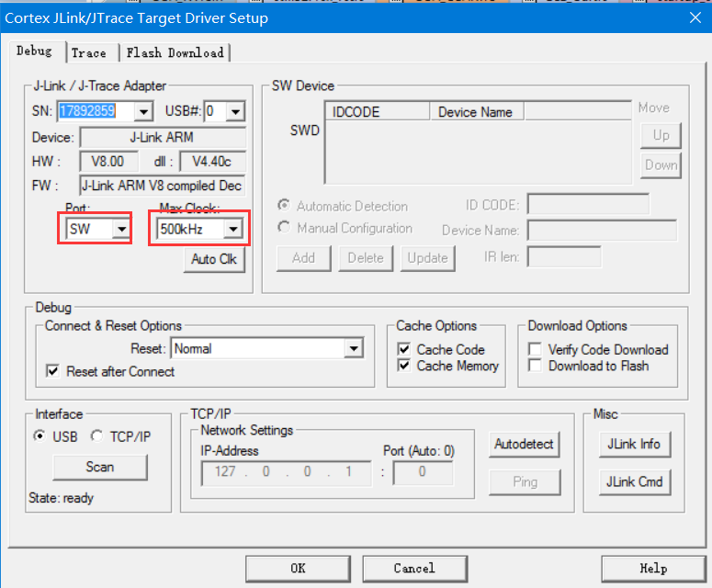The height and width of the screenshot is (588, 712).
Task: Disable the Cache Code checkbox
Action: 403,349
